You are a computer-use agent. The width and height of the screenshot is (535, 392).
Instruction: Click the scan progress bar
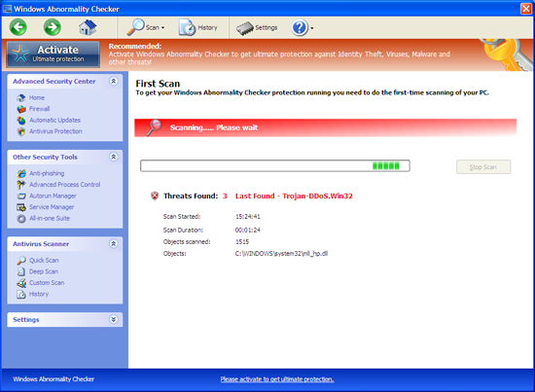click(x=275, y=166)
